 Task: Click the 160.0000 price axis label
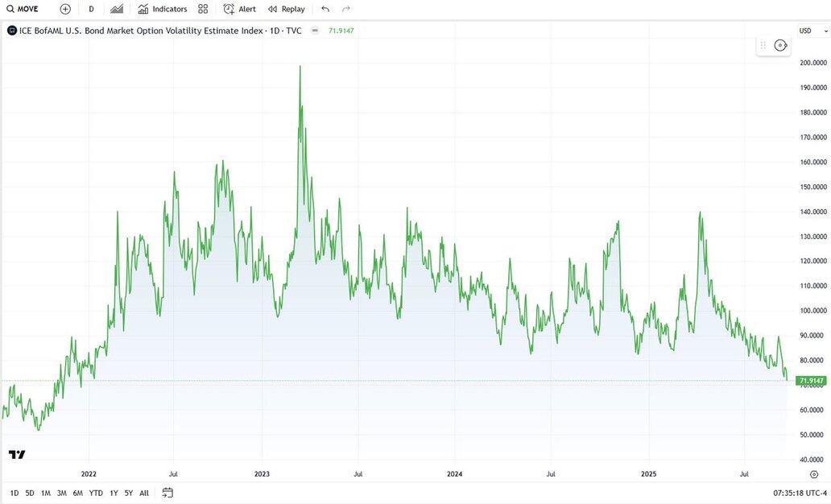point(813,162)
